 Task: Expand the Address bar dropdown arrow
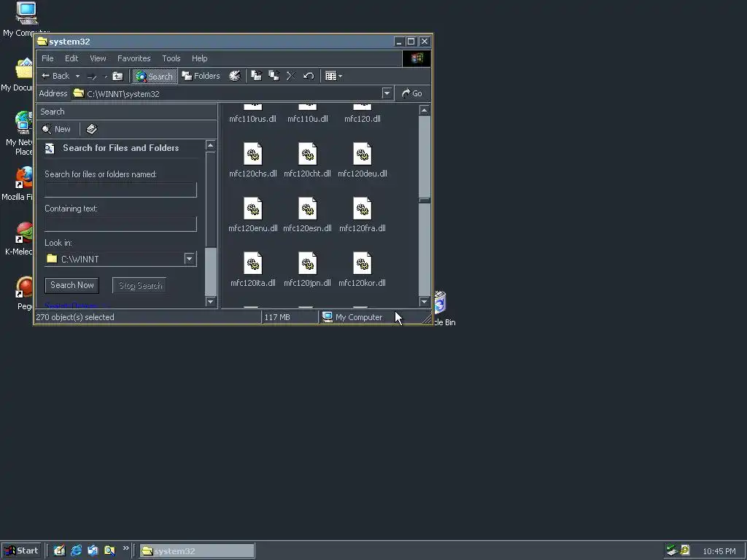(387, 93)
